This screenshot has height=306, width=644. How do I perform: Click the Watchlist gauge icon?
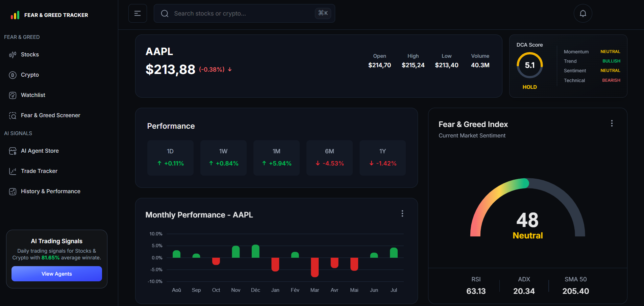click(x=13, y=95)
